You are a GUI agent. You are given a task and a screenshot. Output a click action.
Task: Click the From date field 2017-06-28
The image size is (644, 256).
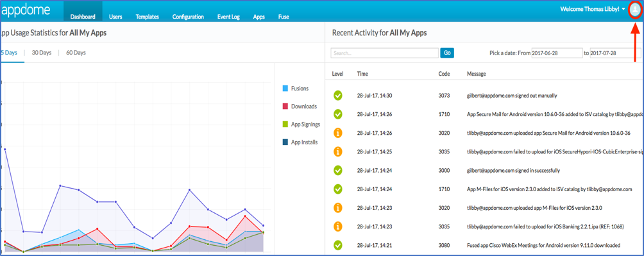556,53
